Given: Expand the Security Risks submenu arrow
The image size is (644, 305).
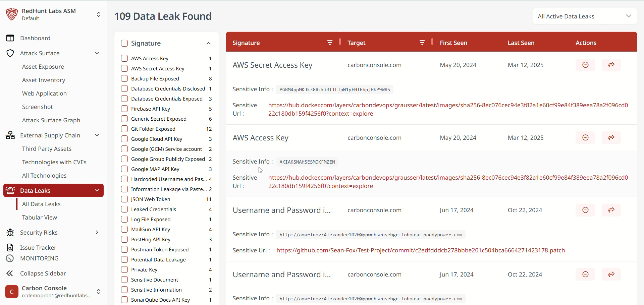Looking at the screenshot, I should coord(97,232).
